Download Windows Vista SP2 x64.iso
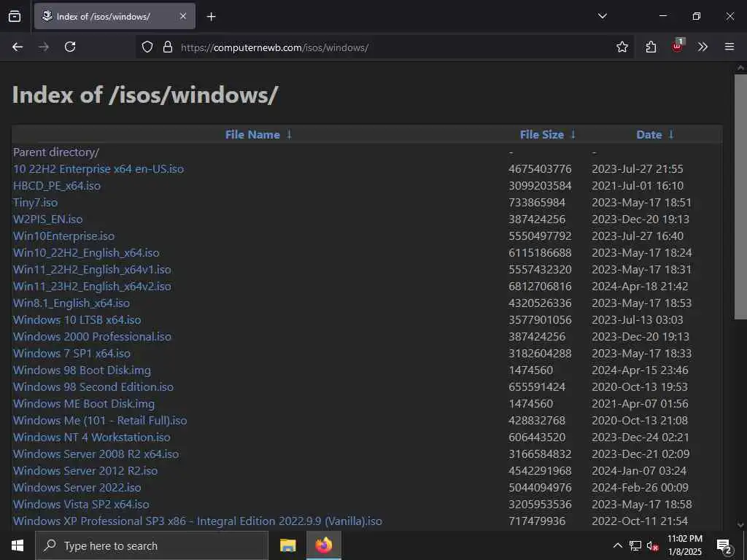747x560 pixels. tap(81, 505)
